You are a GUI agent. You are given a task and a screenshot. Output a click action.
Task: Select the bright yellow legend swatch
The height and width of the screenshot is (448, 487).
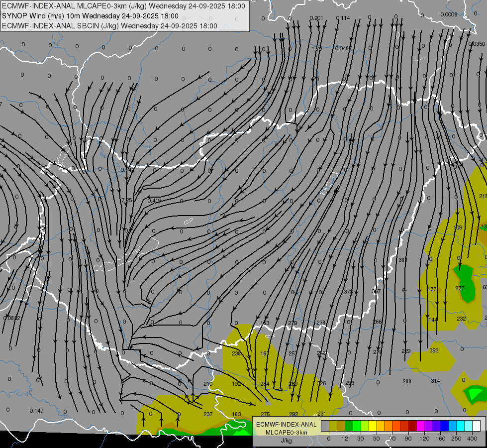pyautogui.click(x=373, y=426)
